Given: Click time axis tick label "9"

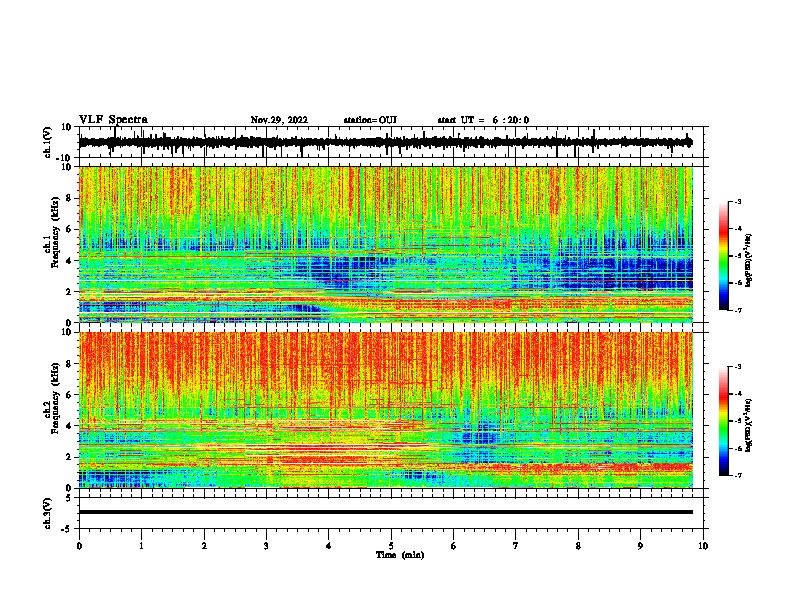Looking at the screenshot, I should (x=640, y=546).
